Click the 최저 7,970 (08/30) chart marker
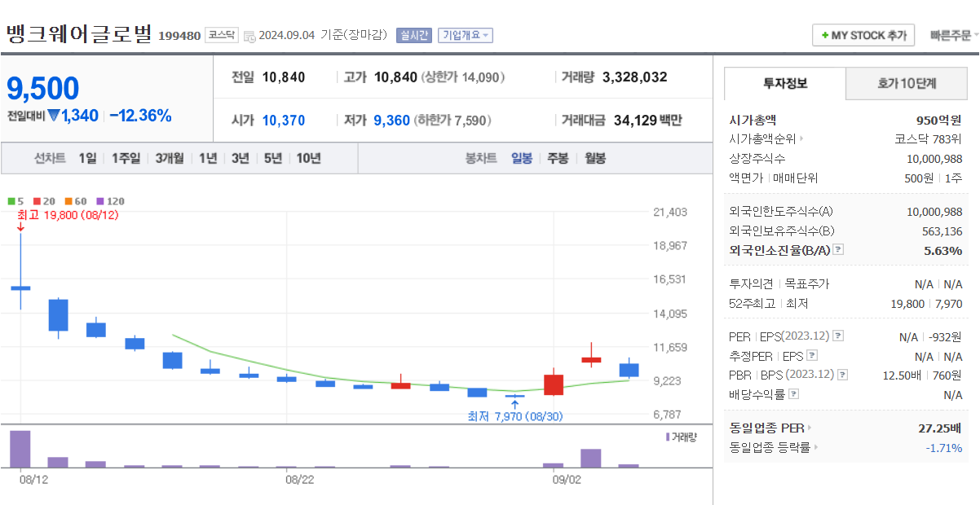 [x=514, y=415]
